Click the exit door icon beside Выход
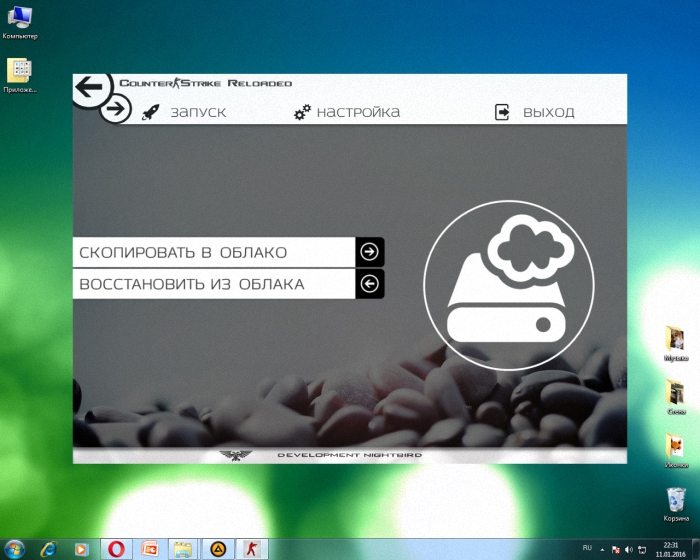 tap(502, 112)
